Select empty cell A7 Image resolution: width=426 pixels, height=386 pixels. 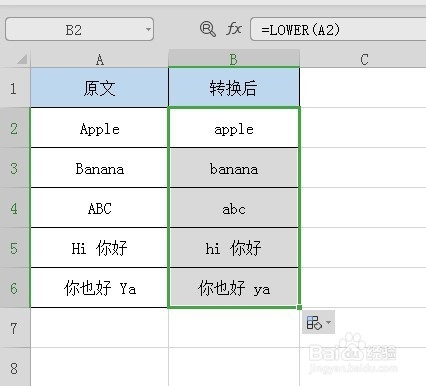(x=99, y=328)
